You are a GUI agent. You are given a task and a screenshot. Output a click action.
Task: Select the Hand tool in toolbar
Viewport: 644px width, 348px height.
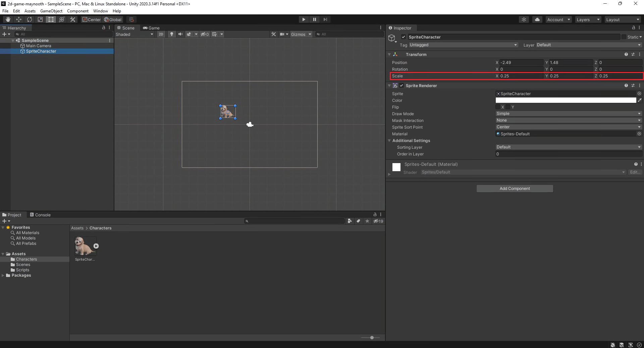point(8,19)
